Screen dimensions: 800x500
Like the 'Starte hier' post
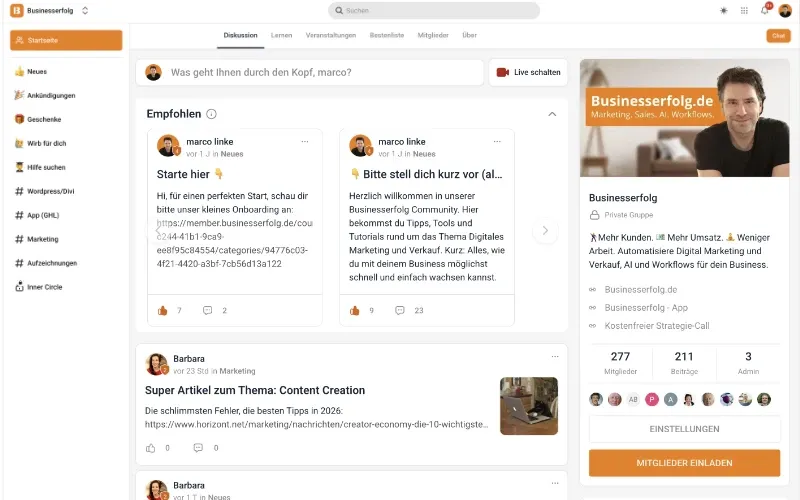pyautogui.click(x=162, y=311)
